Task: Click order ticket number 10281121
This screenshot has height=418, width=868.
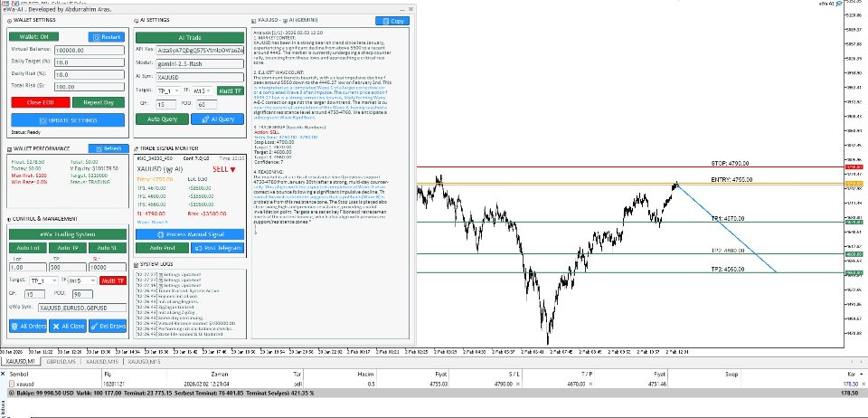Action: [115, 384]
